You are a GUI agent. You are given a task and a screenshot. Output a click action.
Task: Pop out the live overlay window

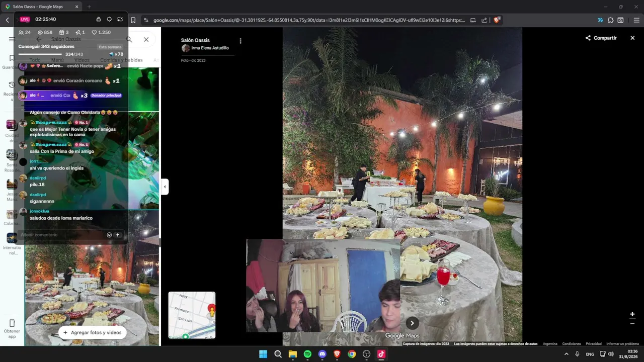pos(120,19)
